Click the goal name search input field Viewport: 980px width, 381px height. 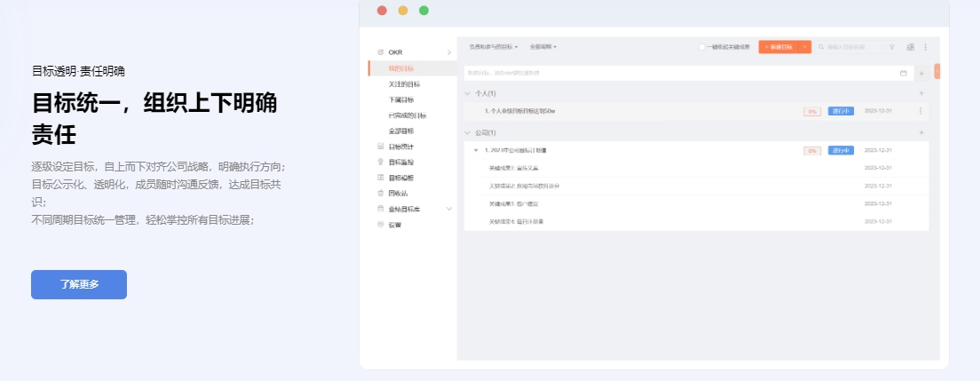[852, 47]
